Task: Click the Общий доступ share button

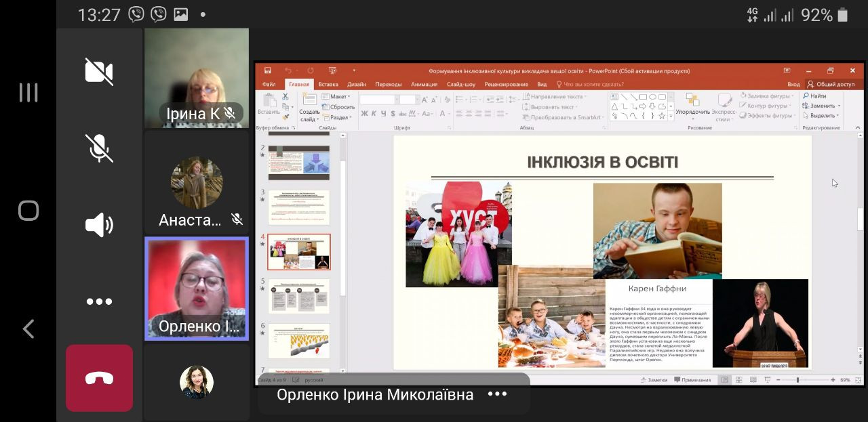Action: pyautogui.click(x=831, y=84)
